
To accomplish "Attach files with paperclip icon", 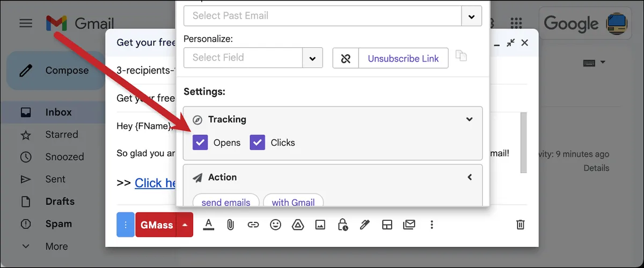I will click(x=231, y=225).
